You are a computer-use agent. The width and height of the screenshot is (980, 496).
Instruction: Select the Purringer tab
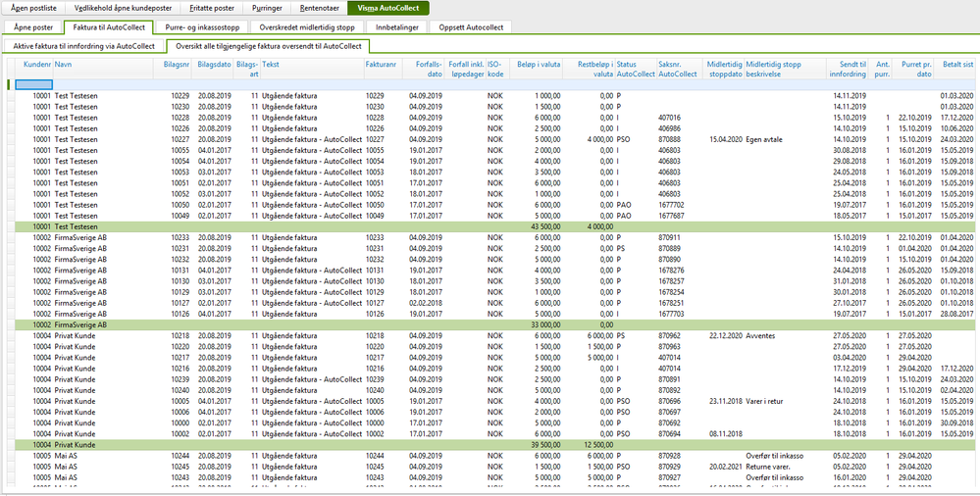267,9
